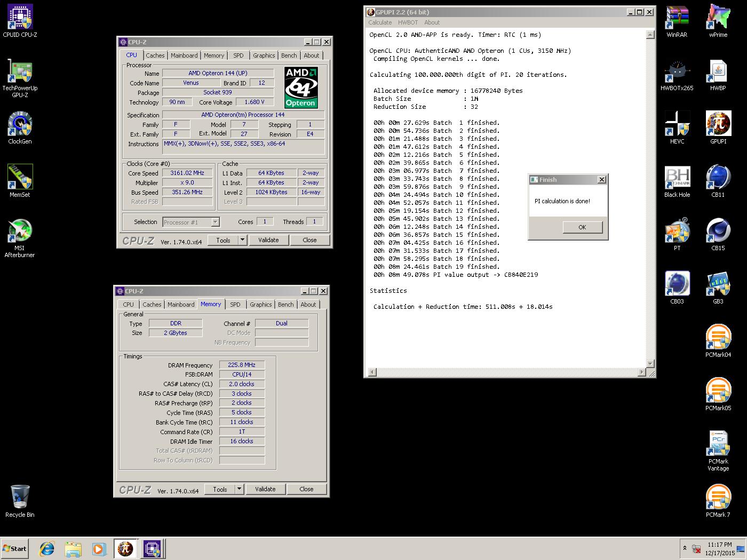Open Internet Explorer from taskbar
The image size is (747, 560).
(47, 548)
